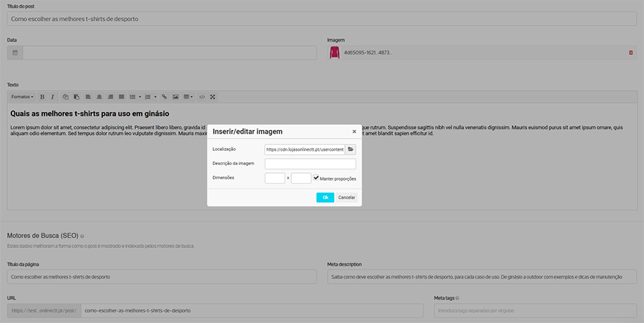The height and width of the screenshot is (323, 644).
Task: Click the insert link icon
Action: [164, 96]
